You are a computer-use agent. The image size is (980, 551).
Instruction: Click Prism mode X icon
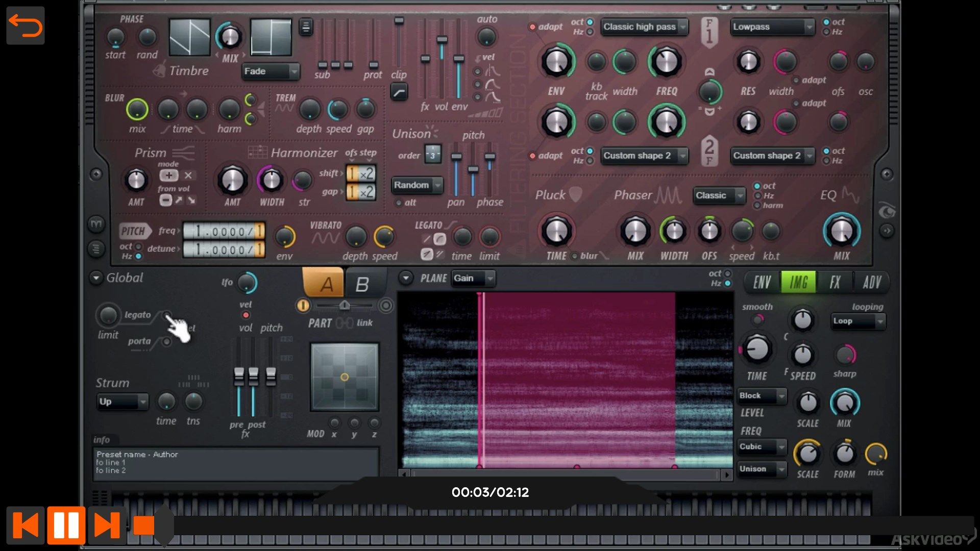[x=188, y=176]
